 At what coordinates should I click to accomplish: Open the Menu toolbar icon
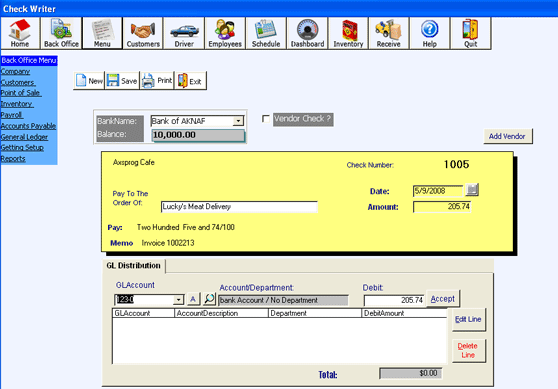(x=102, y=33)
